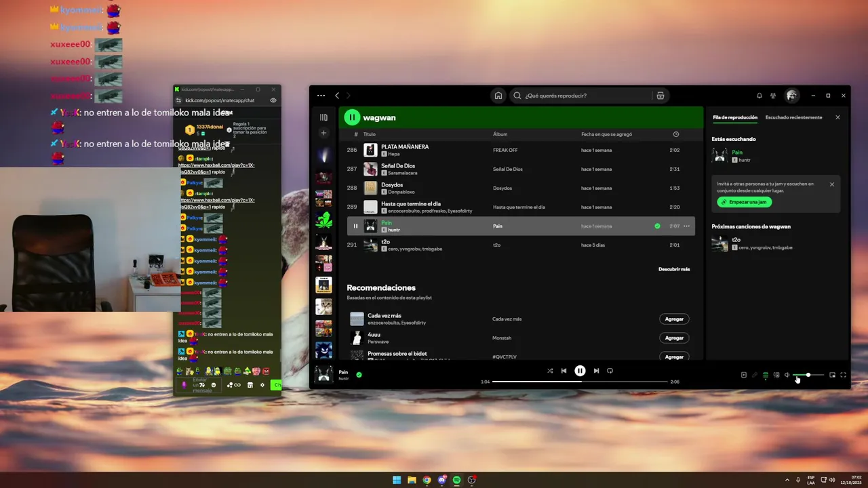
Task: Click the Descubrir más link
Action: click(x=674, y=269)
